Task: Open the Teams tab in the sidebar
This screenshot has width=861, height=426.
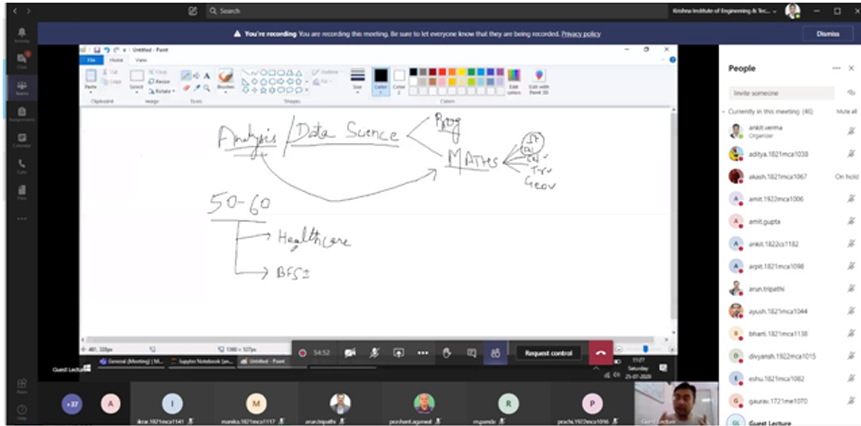Action: [x=21, y=86]
